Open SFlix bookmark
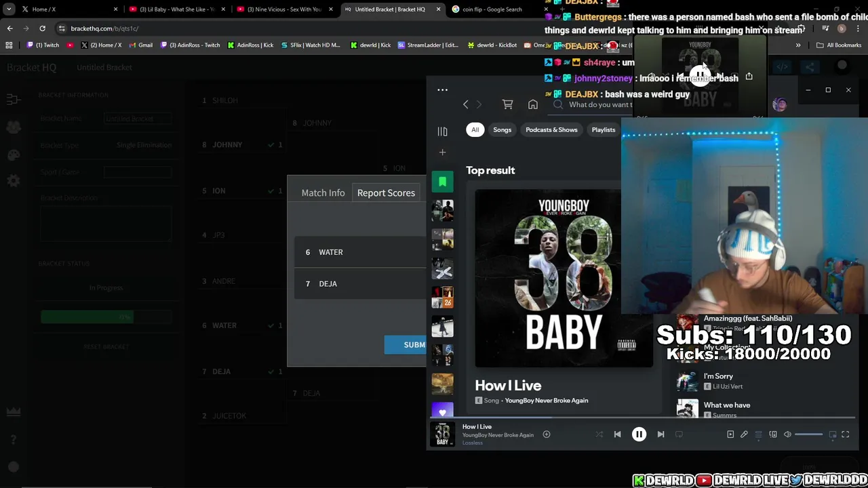Image resolution: width=868 pixels, height=488 pixels. coord(310,45)
